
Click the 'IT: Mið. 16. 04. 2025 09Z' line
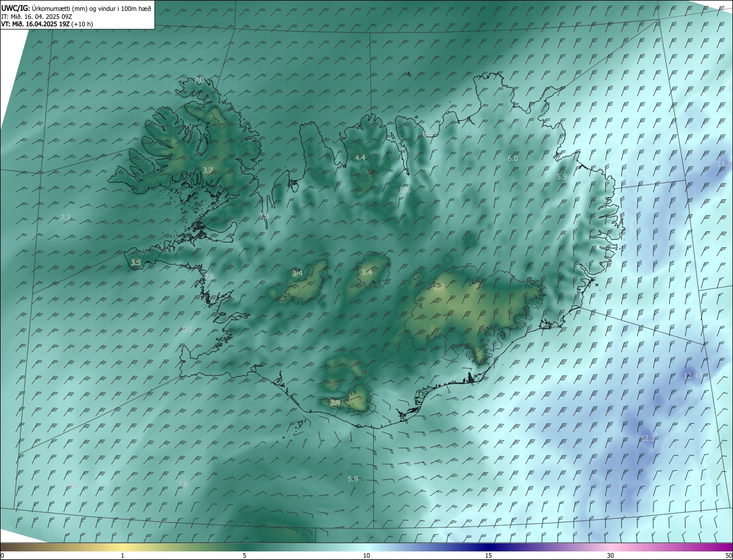(36, 16)
